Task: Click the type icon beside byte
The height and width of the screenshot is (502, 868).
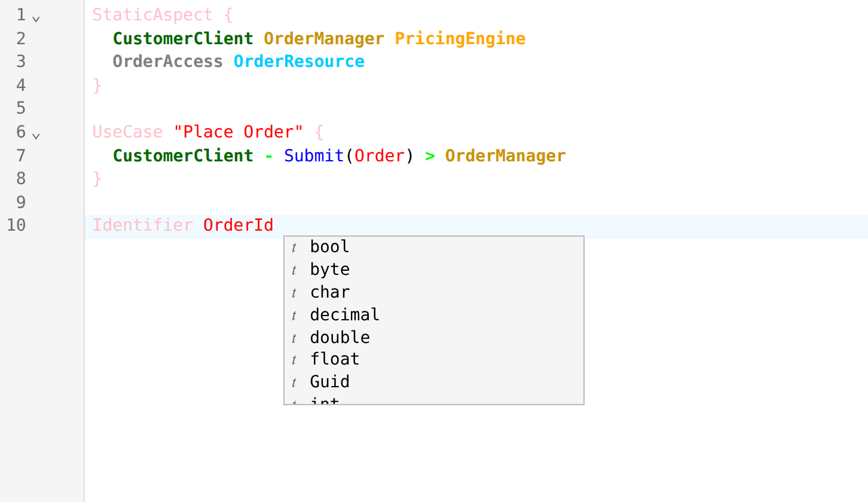Action: click(x=294, y=270)
